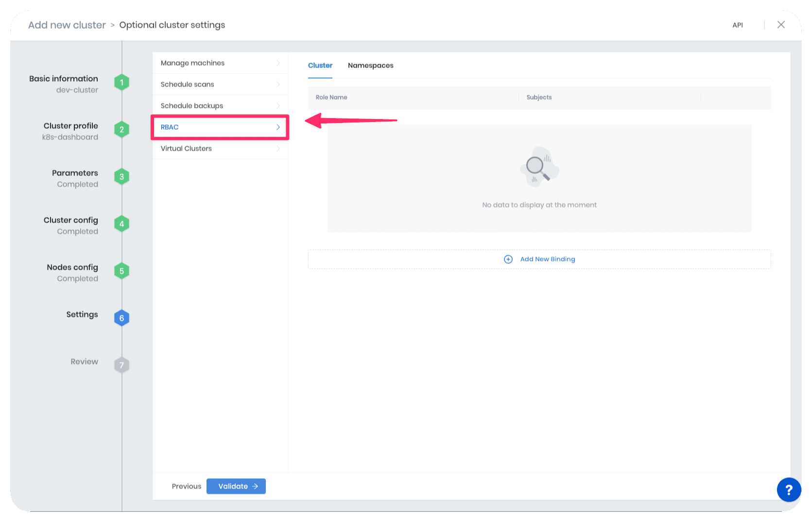The image size is (812, 522).
Task: Click the magnifier no-data illustration
Action: 539,167
